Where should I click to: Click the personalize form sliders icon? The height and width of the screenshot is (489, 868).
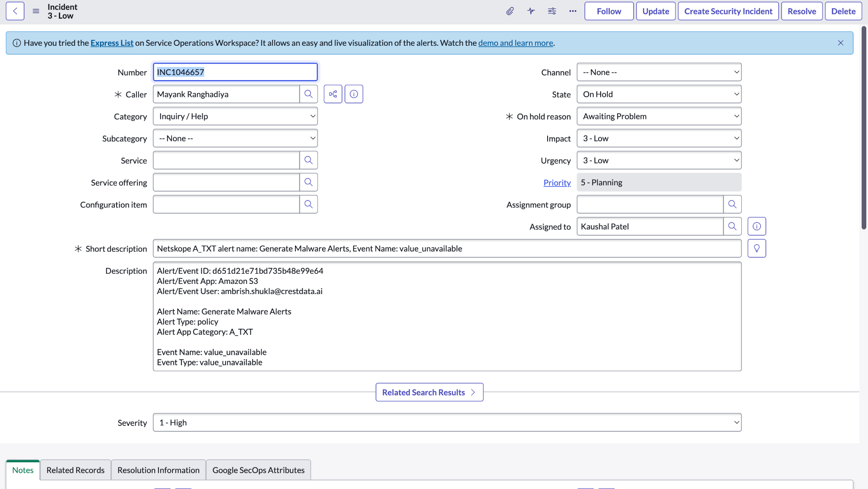pyautogui.click(x=552, y=11)
